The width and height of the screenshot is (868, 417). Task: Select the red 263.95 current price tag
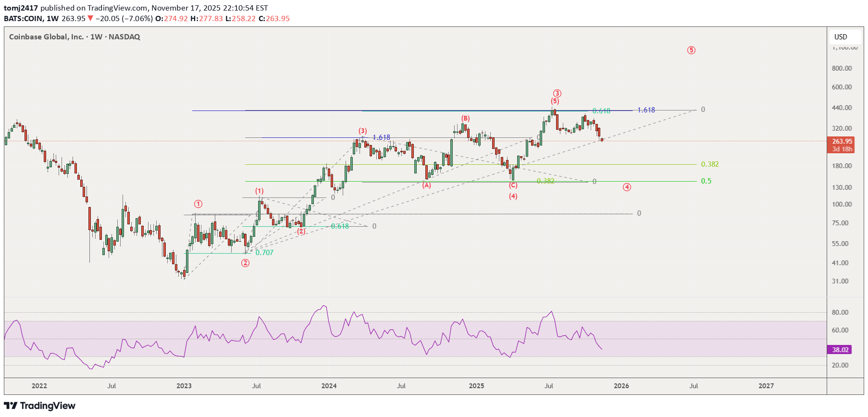(841, 141)
